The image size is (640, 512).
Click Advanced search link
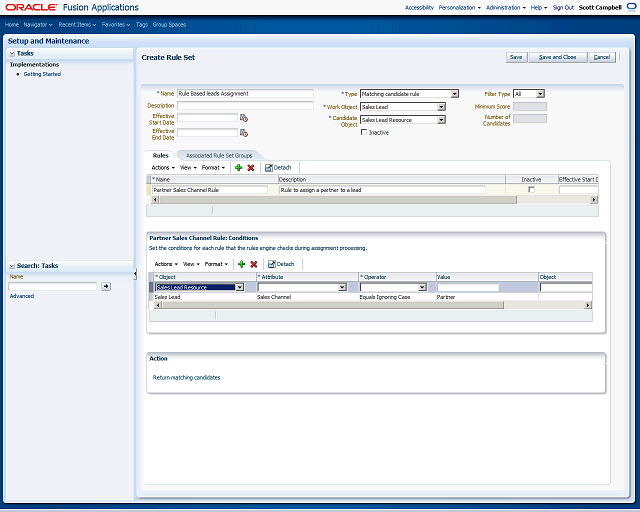22,296
